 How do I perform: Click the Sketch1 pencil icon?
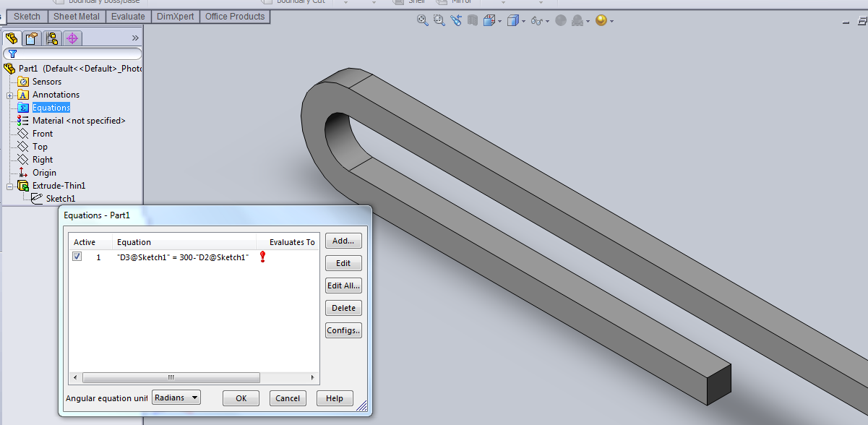click(37, 199)
